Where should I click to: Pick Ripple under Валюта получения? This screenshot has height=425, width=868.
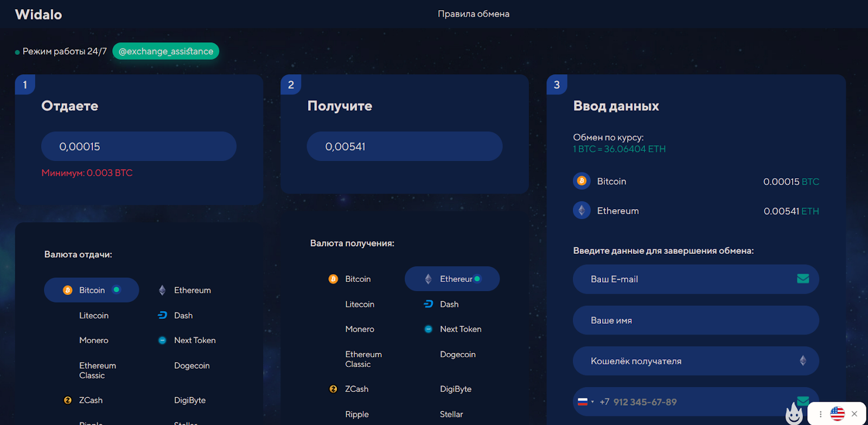pos(357,414)
